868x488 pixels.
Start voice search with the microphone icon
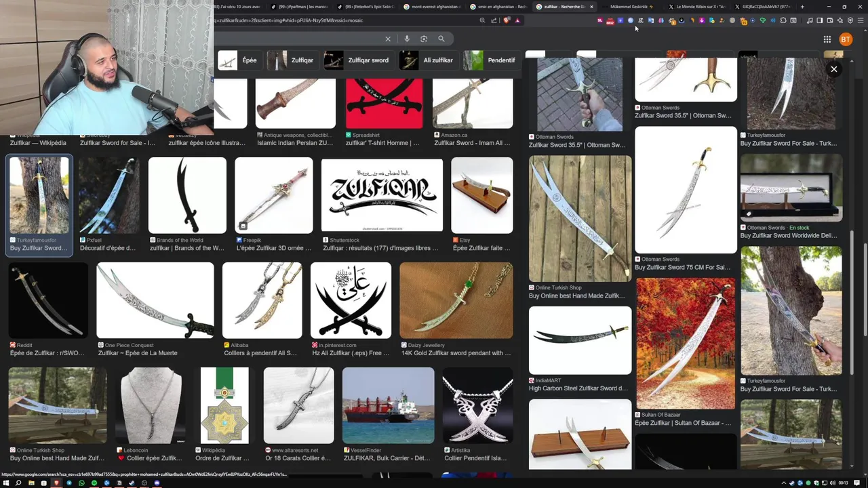407,39
